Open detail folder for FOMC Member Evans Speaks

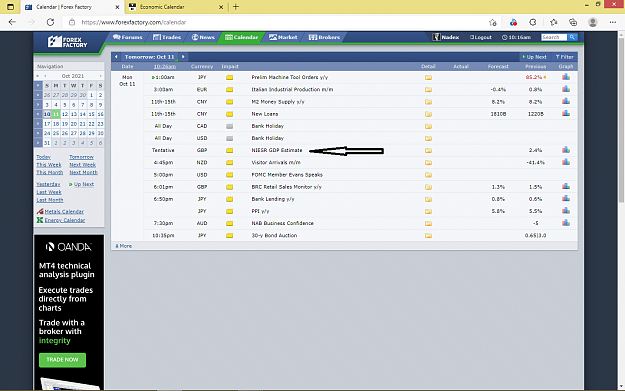428,175
